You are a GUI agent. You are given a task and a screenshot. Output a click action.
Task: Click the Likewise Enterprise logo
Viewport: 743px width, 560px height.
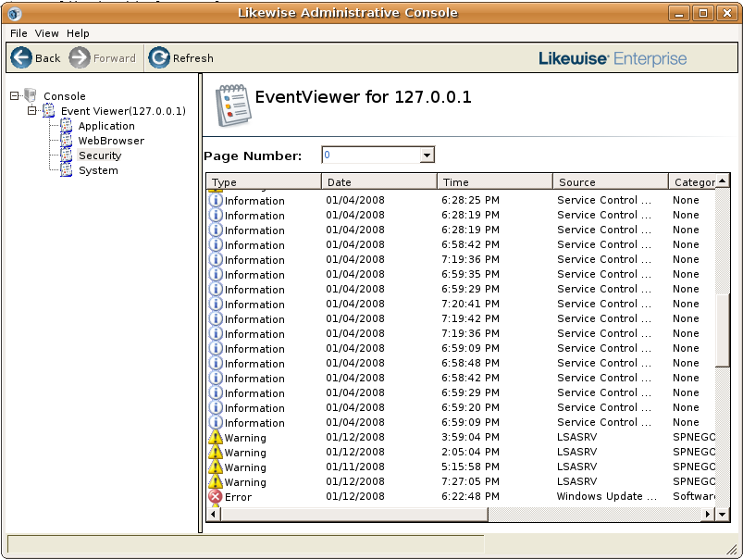point(613,58)
